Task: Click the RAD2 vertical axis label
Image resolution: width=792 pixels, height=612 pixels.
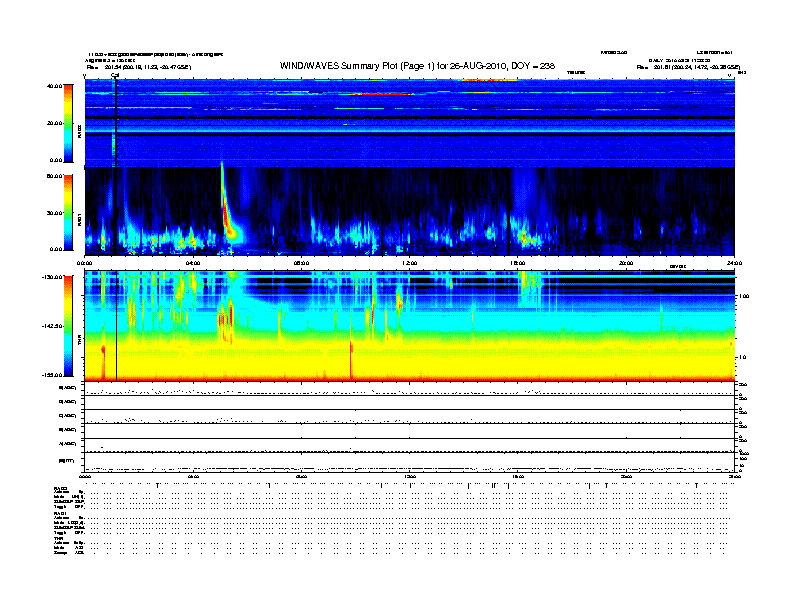Action: [x=79, y=131]
